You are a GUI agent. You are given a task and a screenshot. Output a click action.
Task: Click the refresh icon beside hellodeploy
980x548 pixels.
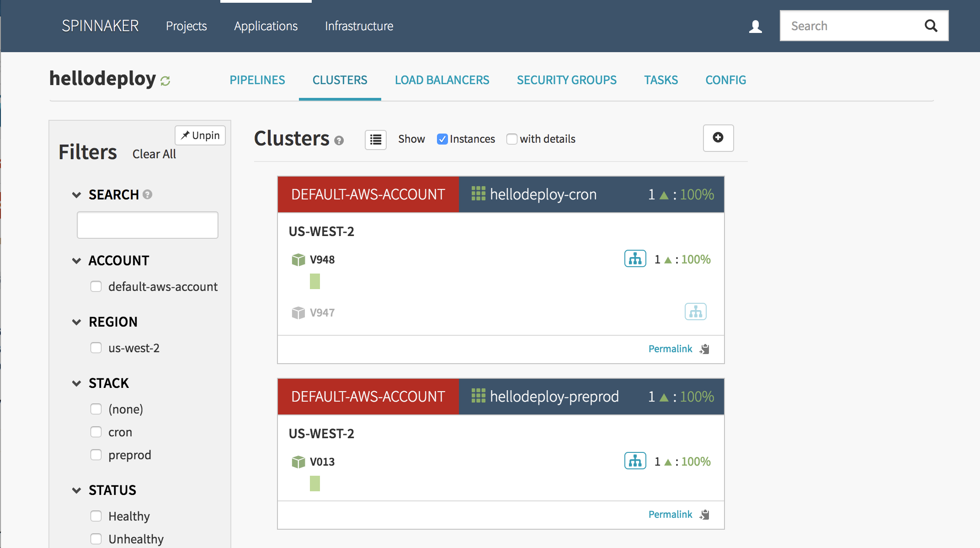pyautogui.click(x=165, y=81)
